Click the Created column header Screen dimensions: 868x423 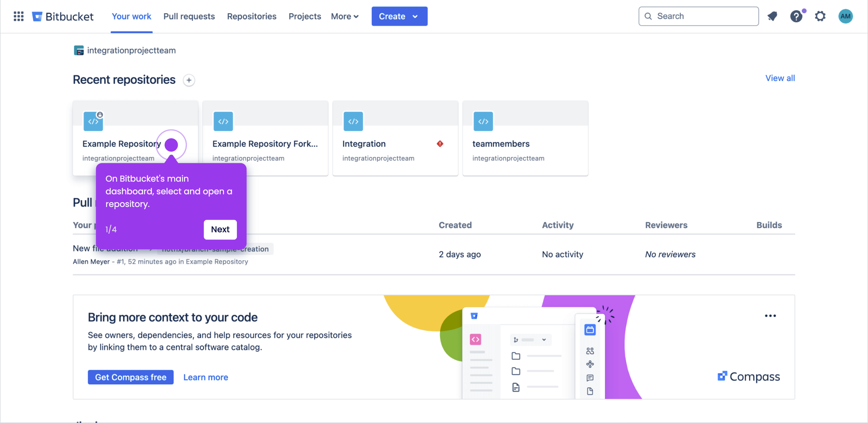click(x=455, y=225)
